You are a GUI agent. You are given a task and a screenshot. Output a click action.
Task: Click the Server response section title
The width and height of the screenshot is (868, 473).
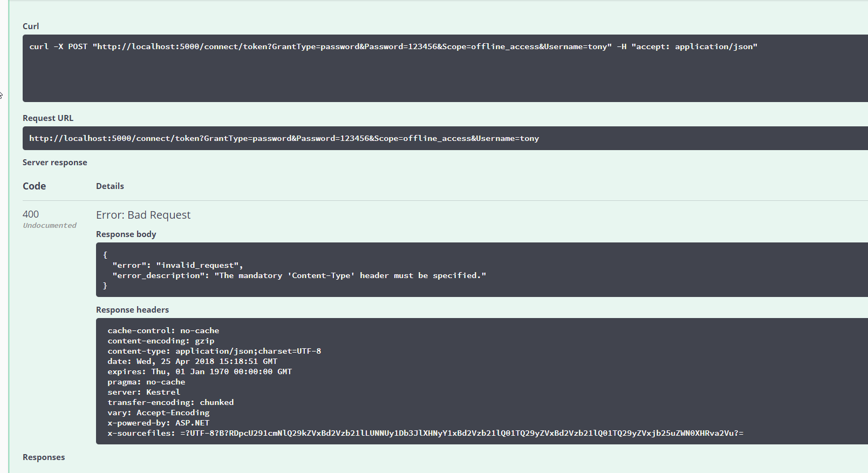54,162
